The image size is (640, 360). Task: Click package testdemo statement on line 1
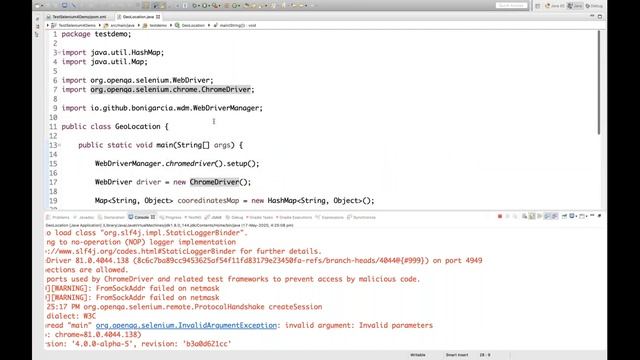(x=96, y=34)
